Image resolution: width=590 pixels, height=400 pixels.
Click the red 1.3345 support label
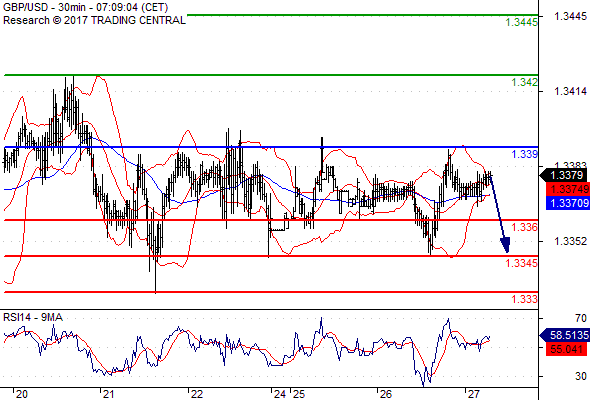pos(521,263)
